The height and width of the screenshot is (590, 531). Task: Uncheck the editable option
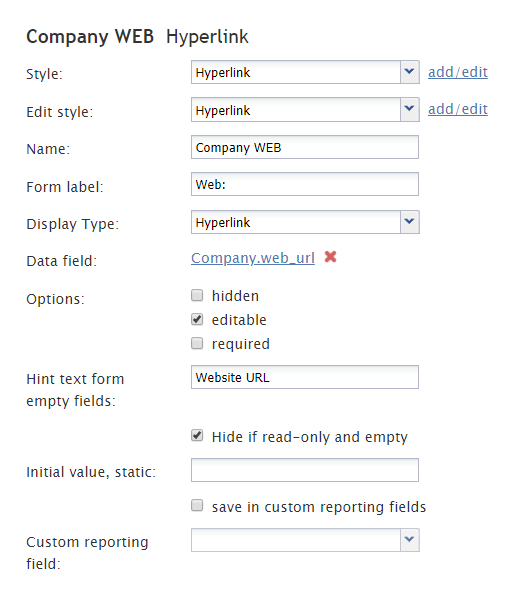coord(197,319)
